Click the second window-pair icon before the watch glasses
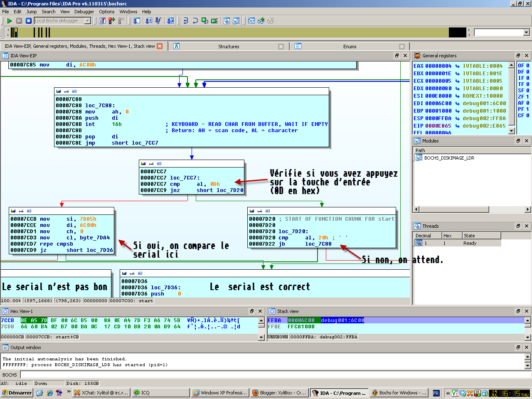Screen dimensions: 532x399 point(236,21)
